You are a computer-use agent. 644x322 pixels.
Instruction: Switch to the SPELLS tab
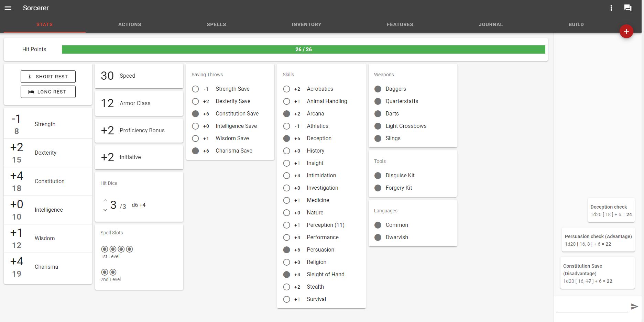click(216, 24)
